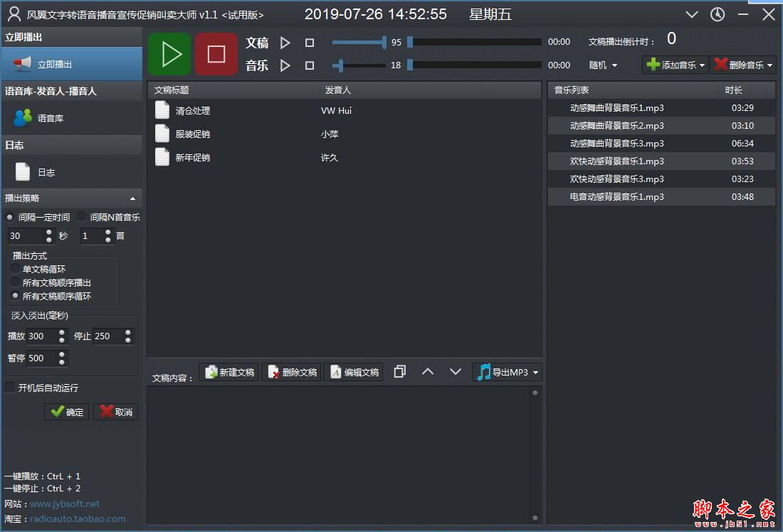Image resolution: width=783 pixels, height=532 pixels.
Task: Open the 导出MP3 dropdown button
Action: click(x=507, y=372)
